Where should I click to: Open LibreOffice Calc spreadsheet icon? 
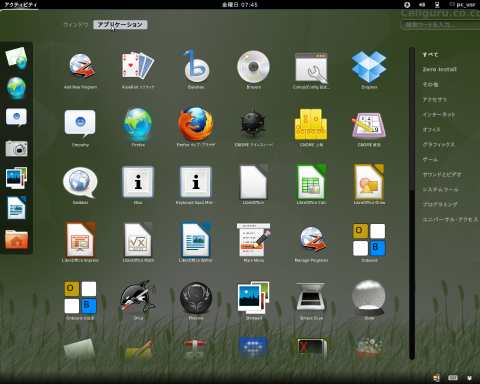(x=311, y=183)
